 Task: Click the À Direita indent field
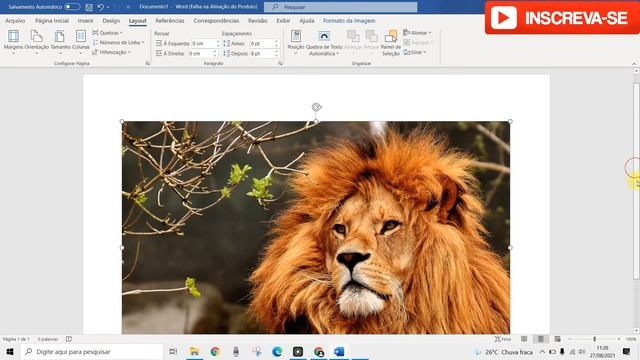pyautogui.click(x=200, y=53)
